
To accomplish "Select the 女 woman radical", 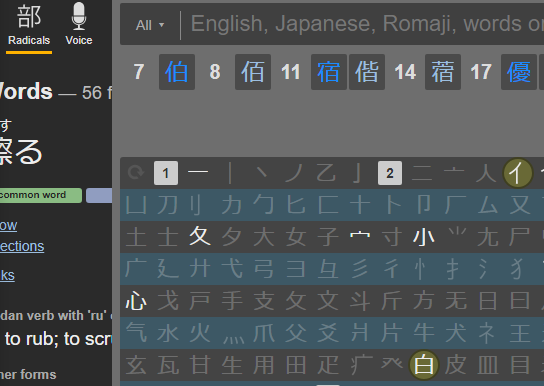I will (296, 237).
